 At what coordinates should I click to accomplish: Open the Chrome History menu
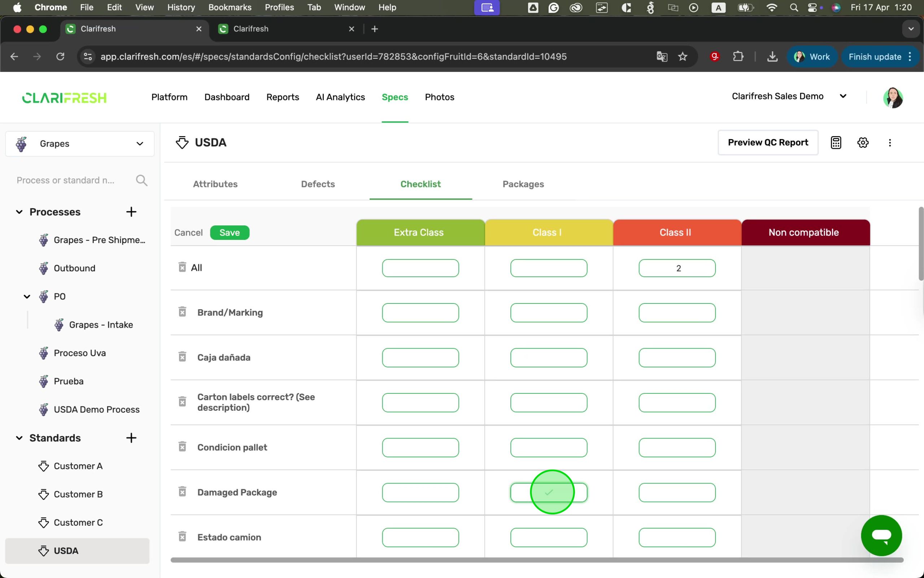point(181,8)
